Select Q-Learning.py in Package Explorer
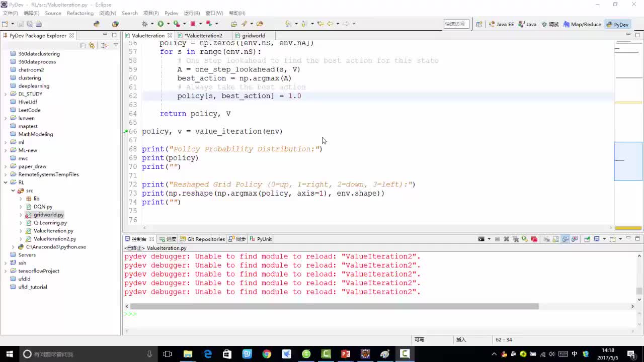Viewport: 644px width, 362px height. click(x=50, y=223)
